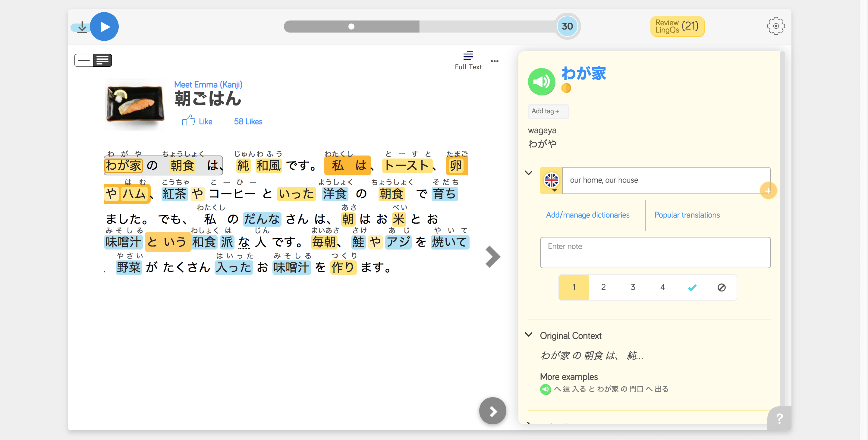Set word status to level 2
868x440 pixels.
(603, 287)
